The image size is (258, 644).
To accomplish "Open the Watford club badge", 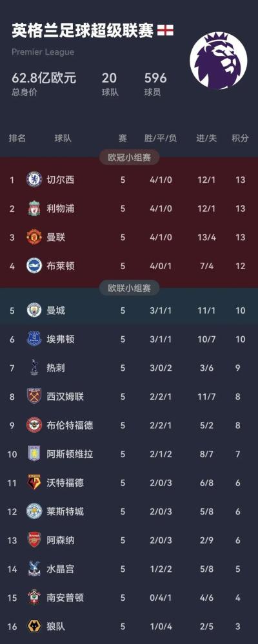I will [34, 482].
